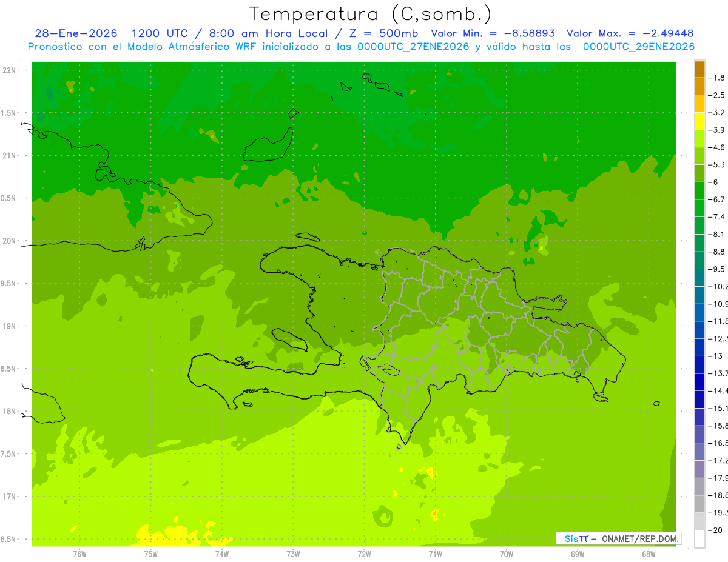Screen dimensions: 728x562
Task: Select the valid-until time "0000UTC_29ENE2026"
Action: click(639, 47)
